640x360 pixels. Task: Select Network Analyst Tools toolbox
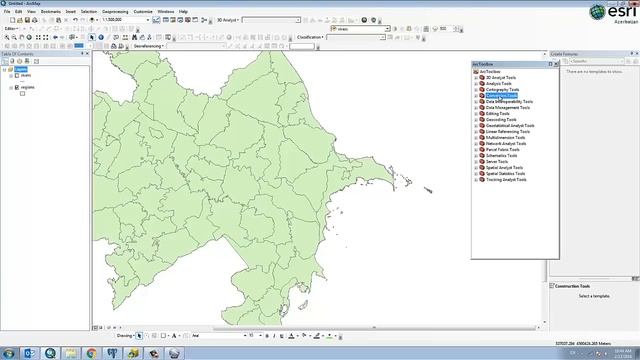tap(506, 144)
